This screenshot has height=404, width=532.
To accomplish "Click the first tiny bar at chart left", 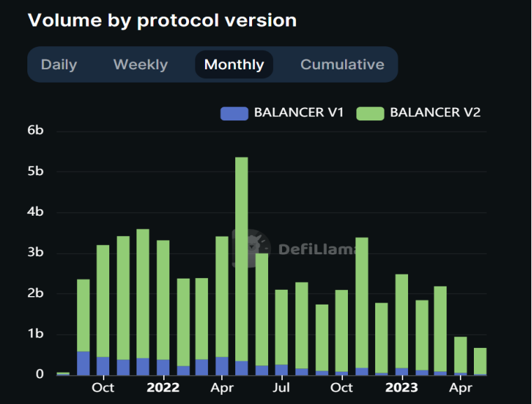I will (x=63, y=373).
